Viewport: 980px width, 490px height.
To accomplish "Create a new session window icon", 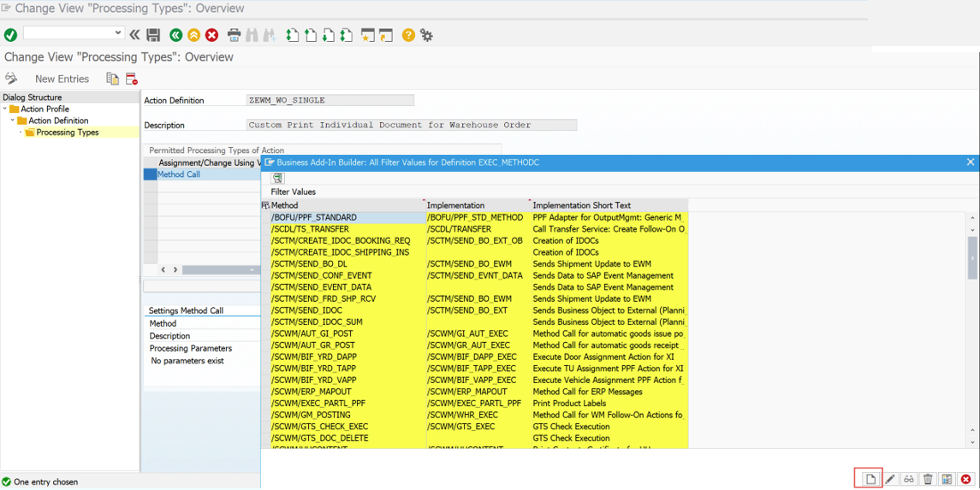I will pos(368,35).
